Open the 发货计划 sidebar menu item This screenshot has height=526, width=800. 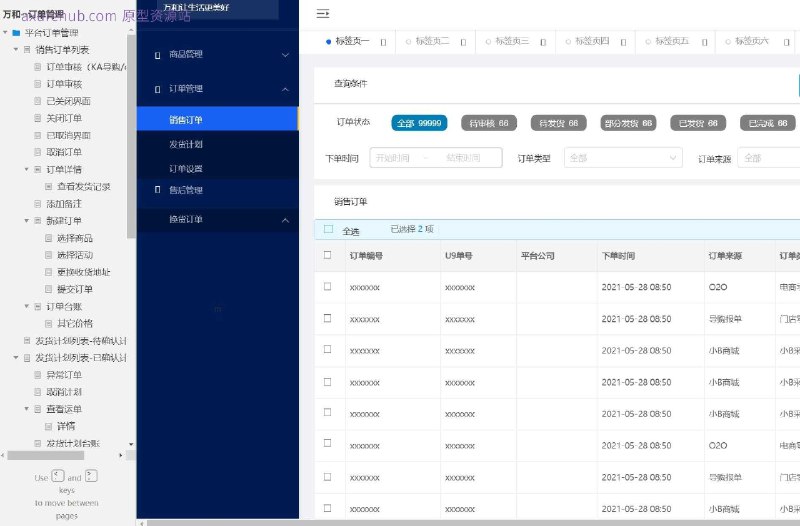pos(217,144)
